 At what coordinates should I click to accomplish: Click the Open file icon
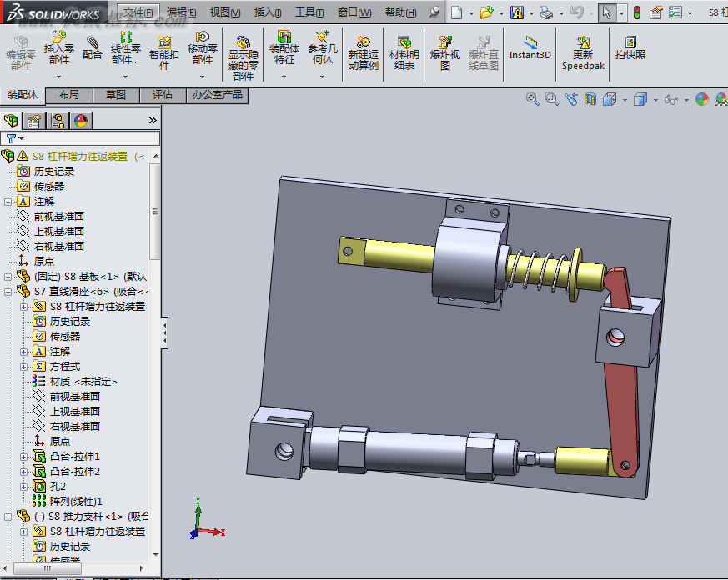[x=486, y=12]
